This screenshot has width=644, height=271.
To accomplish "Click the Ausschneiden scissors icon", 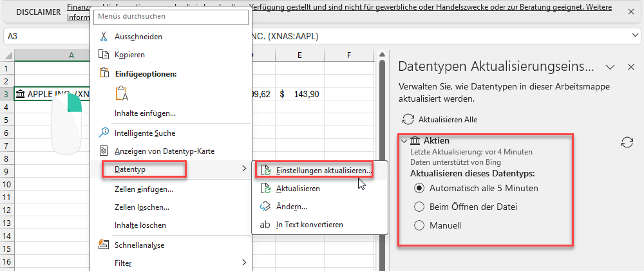I will point(104,36).
